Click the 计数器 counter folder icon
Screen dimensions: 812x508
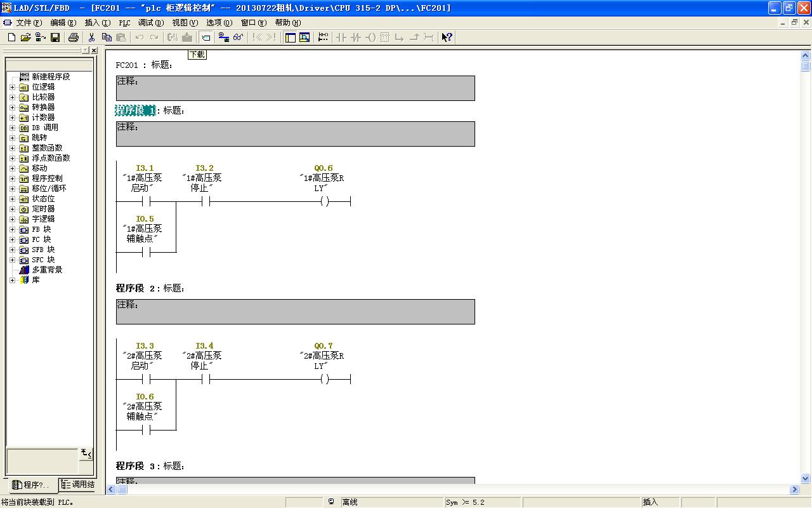(x=24, y=117)
